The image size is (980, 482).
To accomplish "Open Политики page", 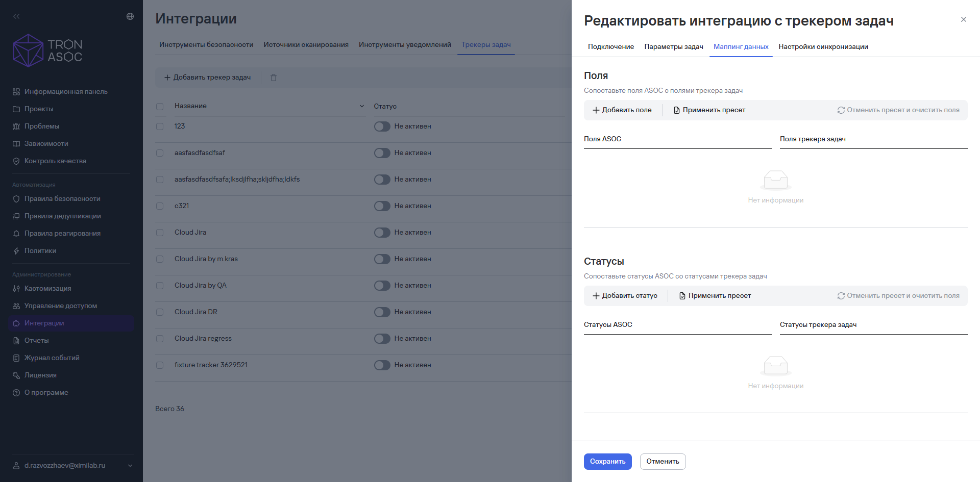I will 40,251.
